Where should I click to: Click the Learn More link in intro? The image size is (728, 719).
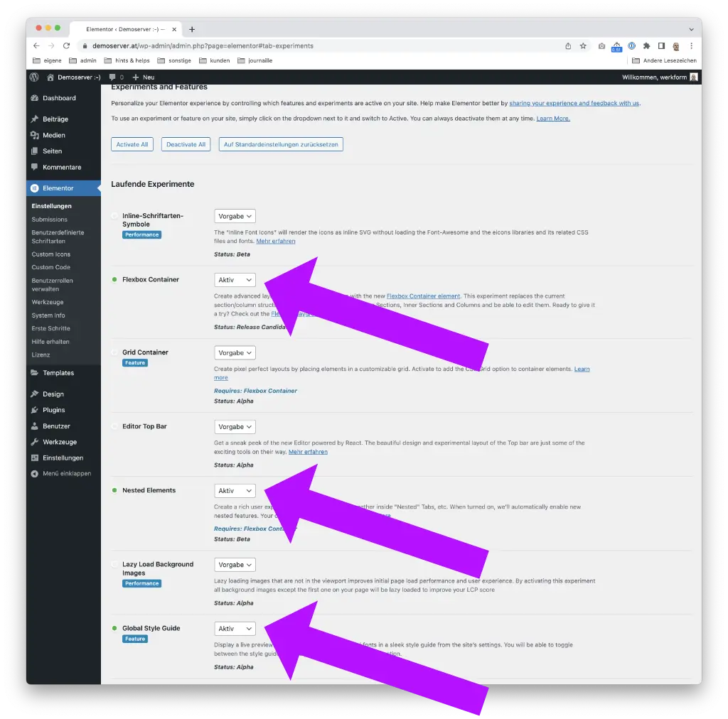[553, 118]
